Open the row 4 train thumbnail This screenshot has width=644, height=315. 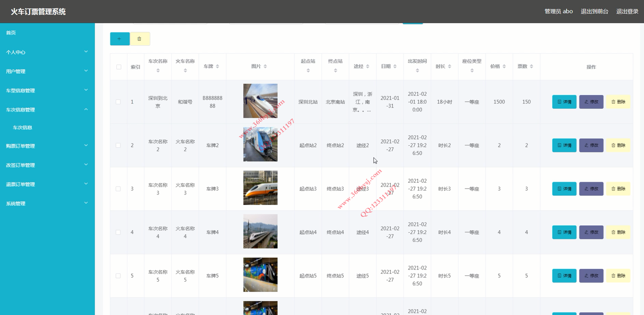pos(260,231)
